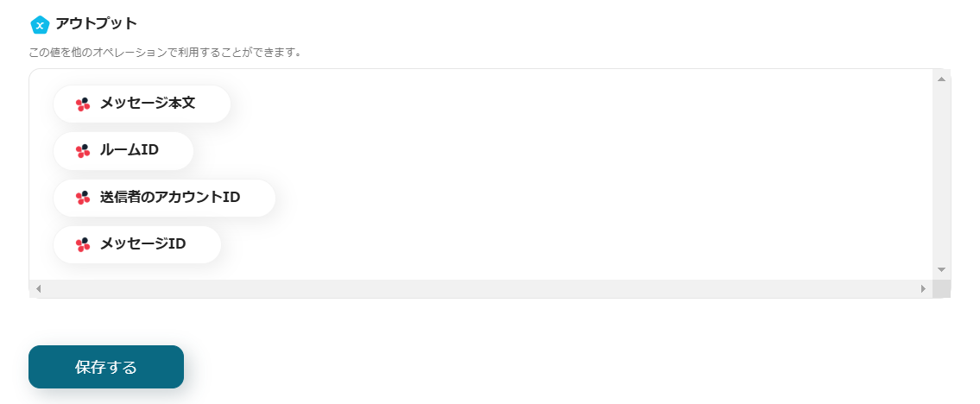Click empty area inside output list box
Image resolution: width=980 pixels, height=404 pixels.
pyautogui.click(x=561, y=173)
